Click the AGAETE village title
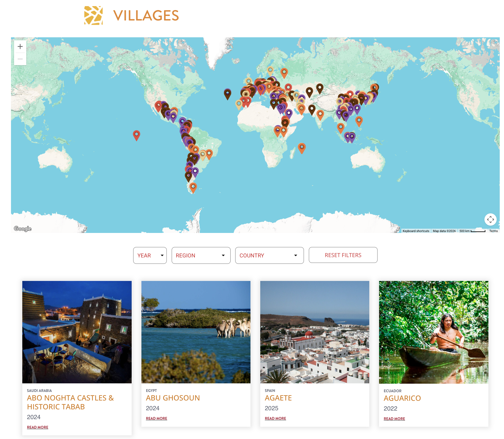Viewport: 504px width, 439px height. click(x=278, y=398)
